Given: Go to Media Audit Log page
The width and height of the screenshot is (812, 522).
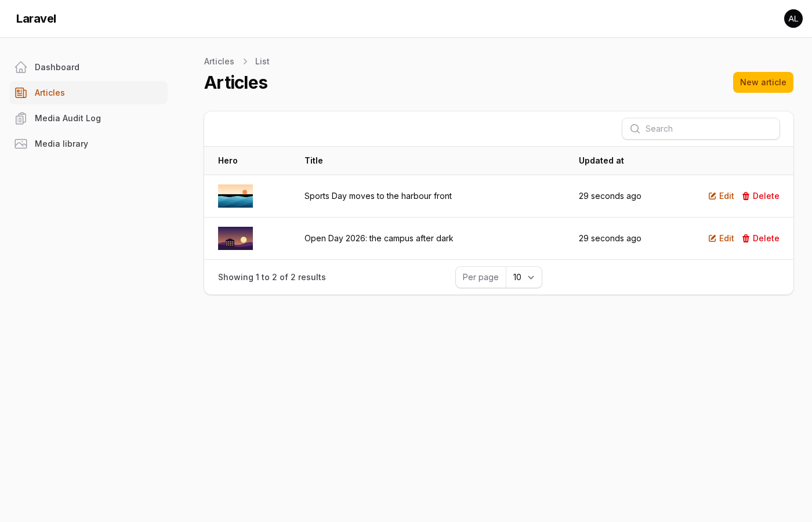Looking at the screenshot, I should (88, 118).
